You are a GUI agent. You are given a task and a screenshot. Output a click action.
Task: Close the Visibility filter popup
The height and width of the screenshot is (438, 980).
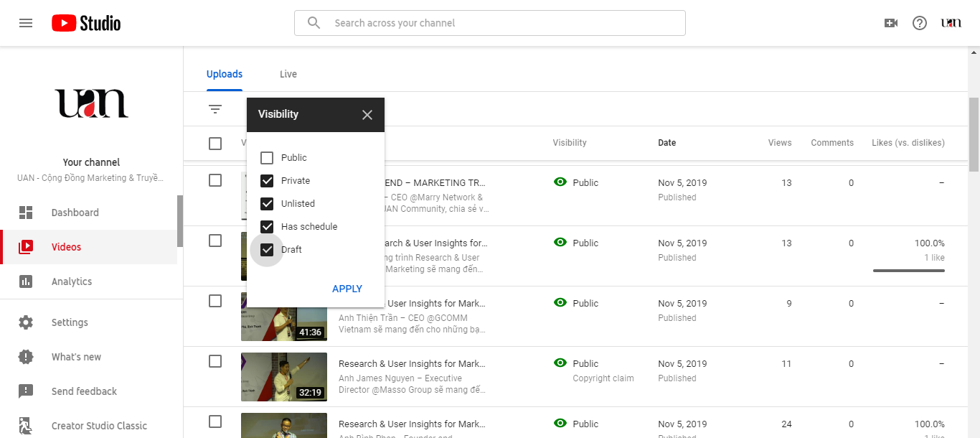(x=367, y=115)
